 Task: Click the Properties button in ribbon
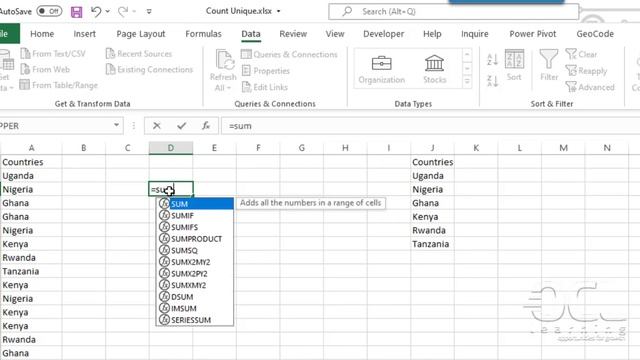266,71
